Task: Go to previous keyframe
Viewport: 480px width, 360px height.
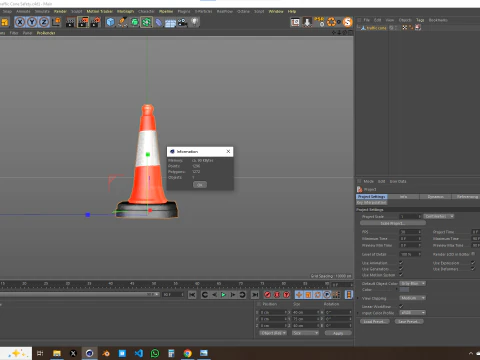Action: click(x=205, y=295)
